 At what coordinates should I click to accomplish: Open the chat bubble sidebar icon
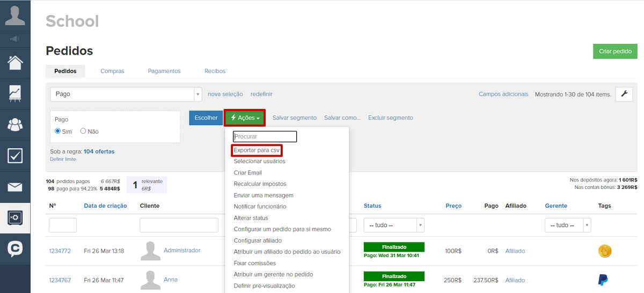(x=15, y=248)
